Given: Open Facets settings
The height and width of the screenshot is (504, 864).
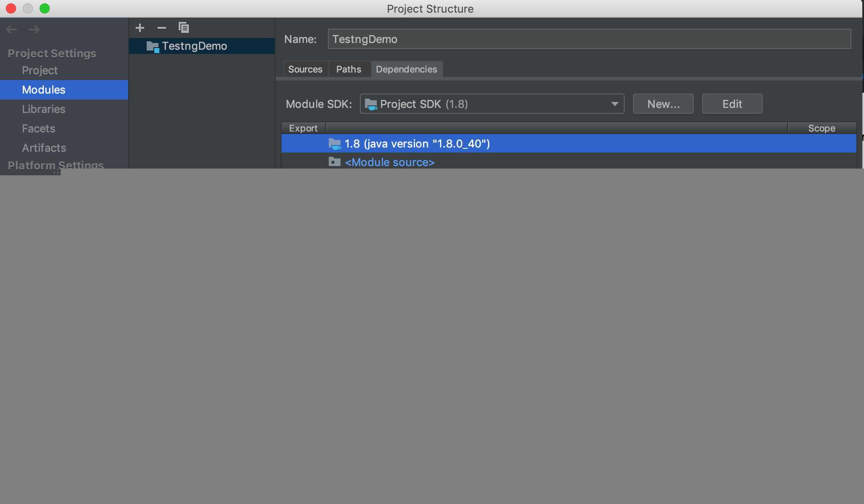Looking at the screenshot, I should tap(64, 129).
